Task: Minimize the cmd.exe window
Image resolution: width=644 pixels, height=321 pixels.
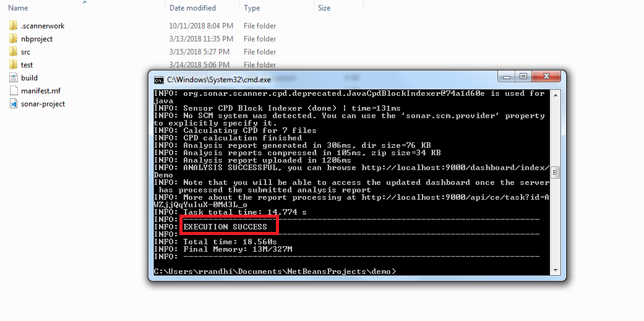Action: [x=507, y=77]
